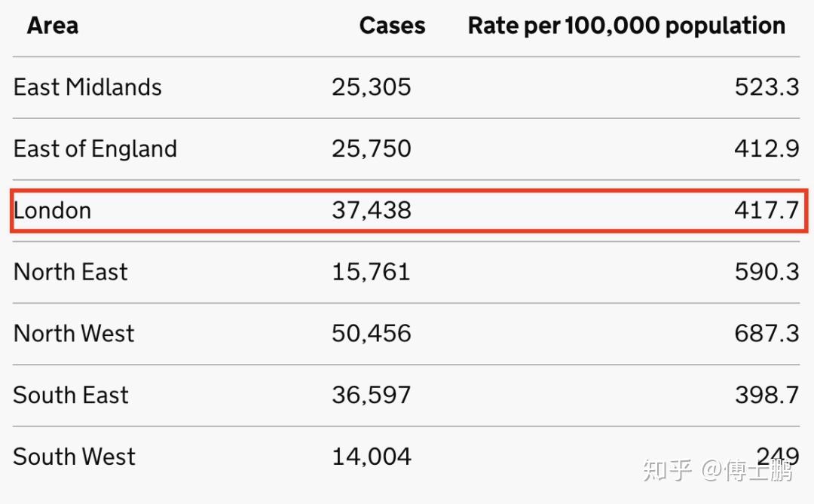Image resolution: width=814 pixels, height=504 pixels.
Task: Select North West's 50,456 cases value
Action: pyautogui.click(x=372, y=334)
